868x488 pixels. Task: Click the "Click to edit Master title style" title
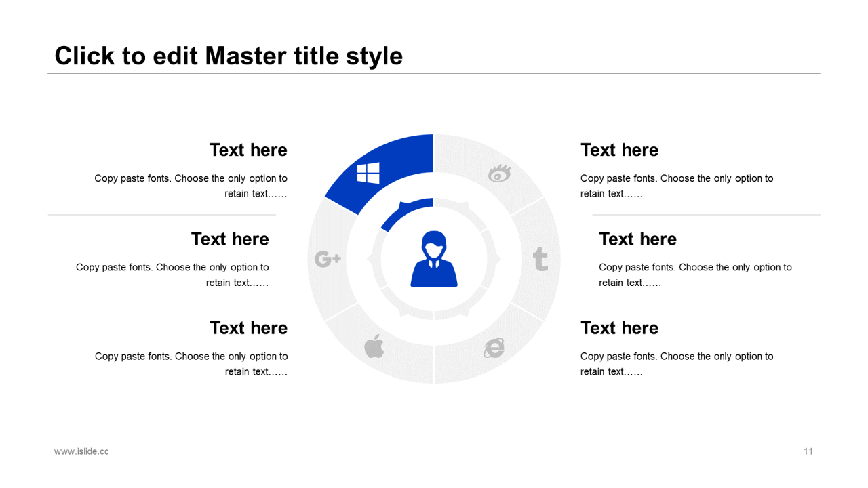pos(229,56)
